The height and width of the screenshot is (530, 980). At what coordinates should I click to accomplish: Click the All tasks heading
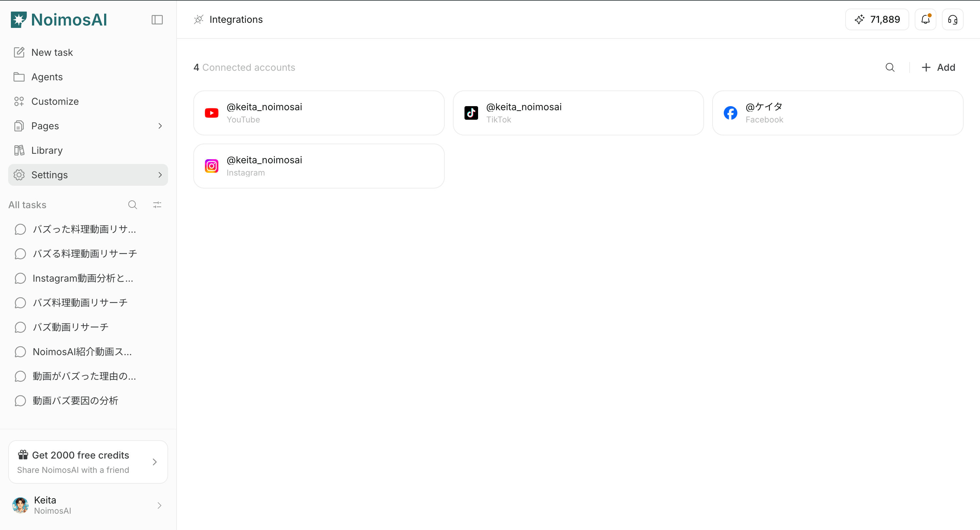pos(27,205)
